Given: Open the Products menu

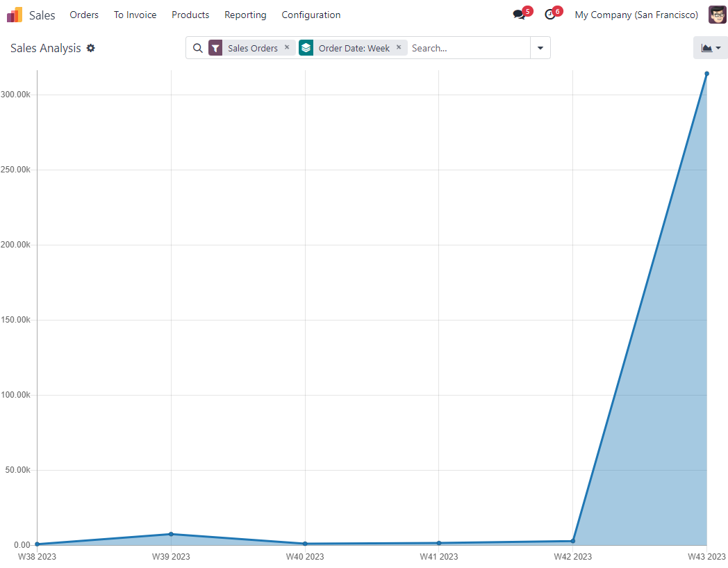Looking at the screenshot, I should (190, 15).
